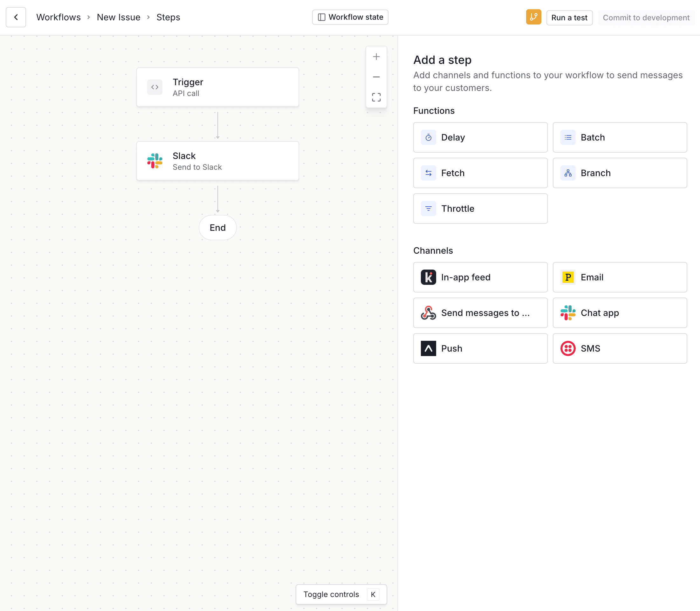Navigate back to the Workflows list
Image resolution: width=700 pixels, height=611 pixels.
point(58,17)
